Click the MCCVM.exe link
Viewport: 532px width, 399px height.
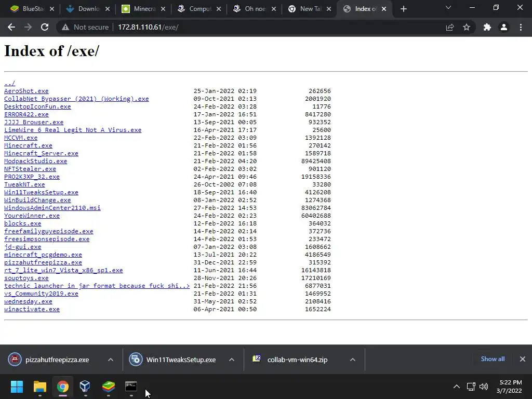[21, 138]
